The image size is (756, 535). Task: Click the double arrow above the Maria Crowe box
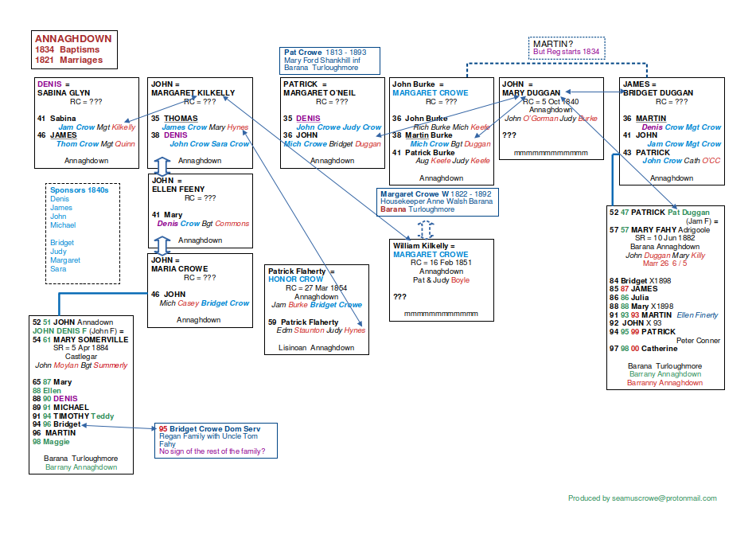pyautogui.click(x=162, y=244)
